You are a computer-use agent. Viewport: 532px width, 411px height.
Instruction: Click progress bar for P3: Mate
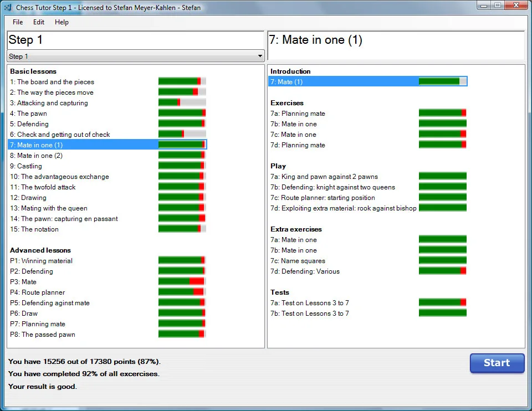[x=182, y=281]
